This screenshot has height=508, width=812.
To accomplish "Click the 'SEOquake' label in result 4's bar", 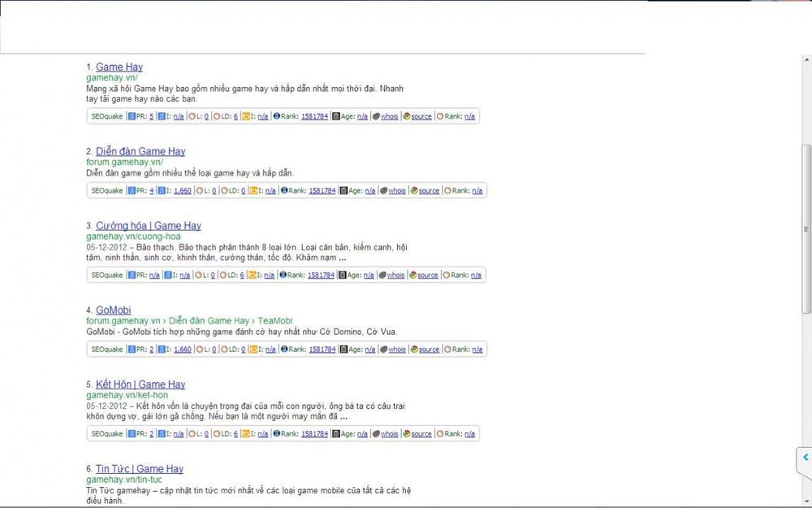I will coord(106,350).
